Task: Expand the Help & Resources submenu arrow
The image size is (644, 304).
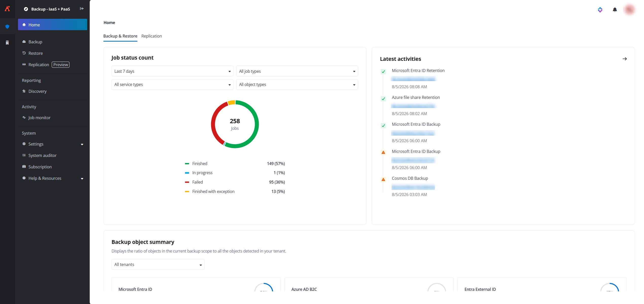Action: pyautogui.click(x=82, y=178)
